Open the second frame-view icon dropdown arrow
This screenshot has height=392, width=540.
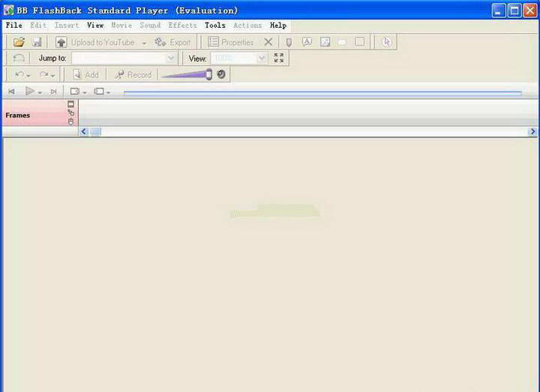pos(108,92)
